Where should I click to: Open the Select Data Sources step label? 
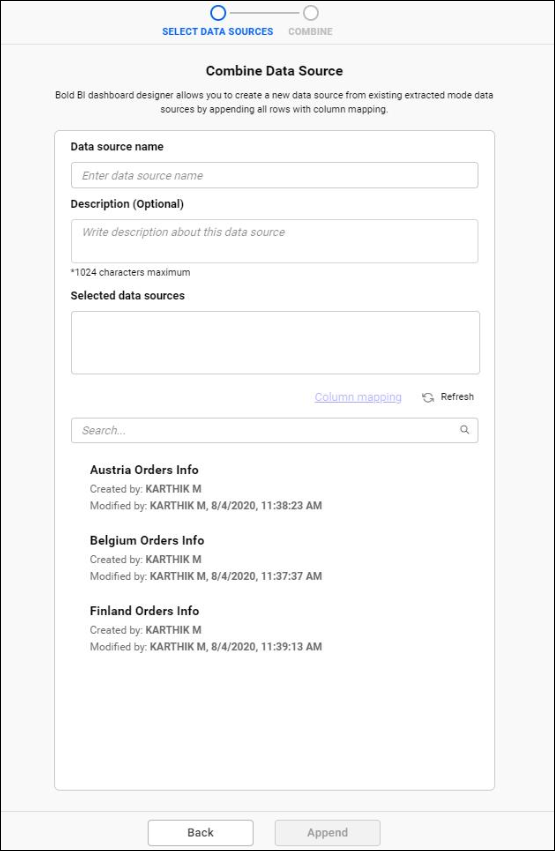[218, 31]
